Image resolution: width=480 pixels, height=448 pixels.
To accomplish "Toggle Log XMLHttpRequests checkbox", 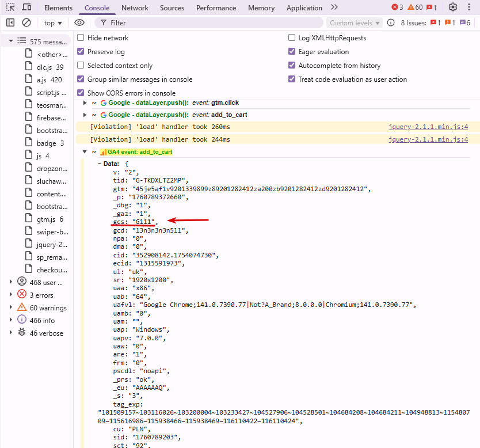I will 292,38.
